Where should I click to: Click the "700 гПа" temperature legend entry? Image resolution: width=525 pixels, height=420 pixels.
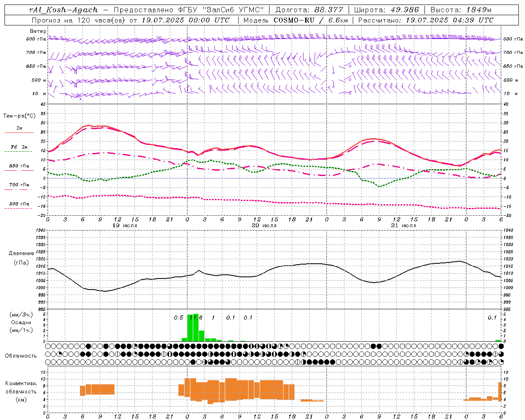coord(19,185)
